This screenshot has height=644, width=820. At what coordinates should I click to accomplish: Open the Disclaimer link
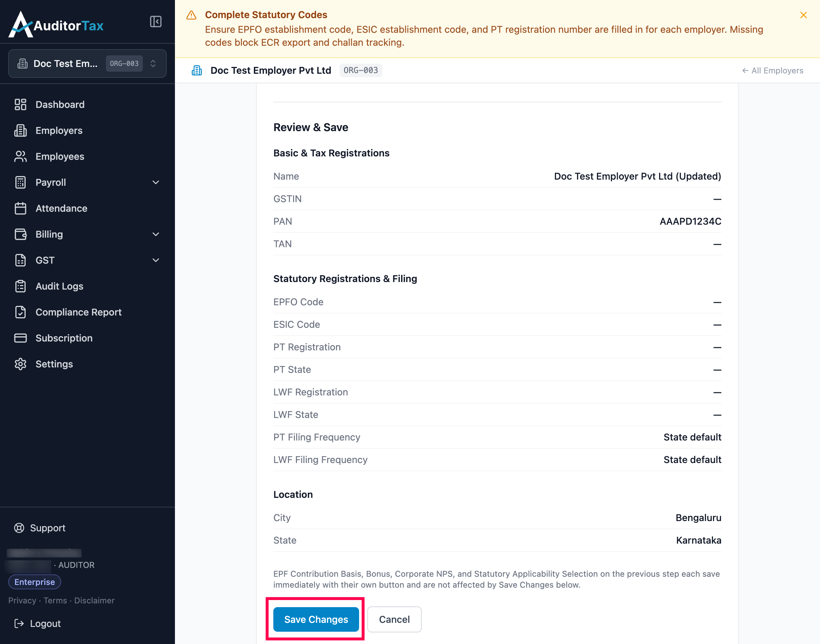point(94,600)
